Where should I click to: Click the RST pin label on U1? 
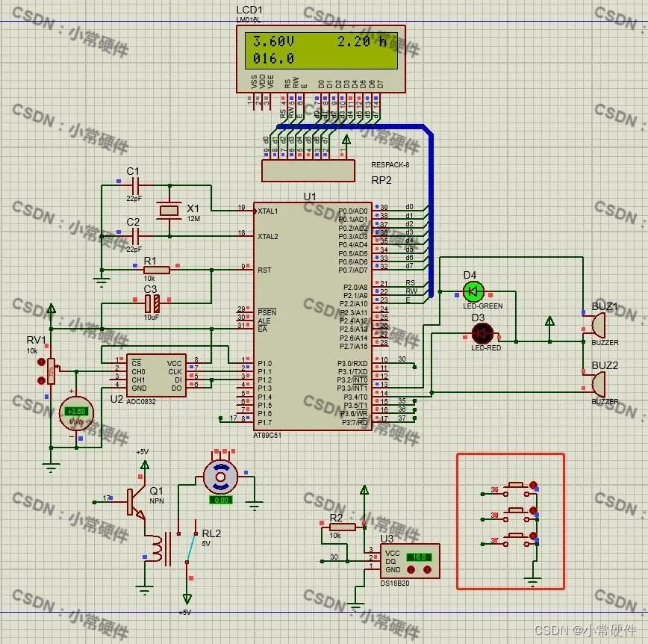(264, 270)
